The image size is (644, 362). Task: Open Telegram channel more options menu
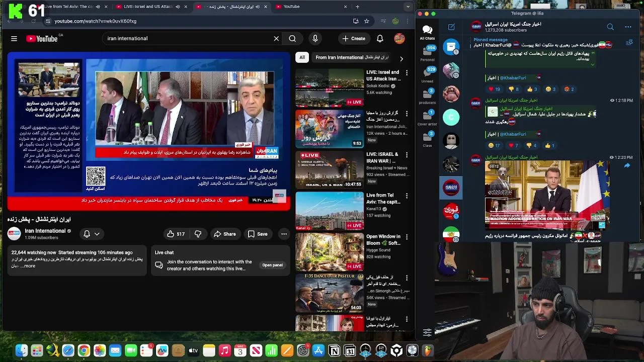628,27
